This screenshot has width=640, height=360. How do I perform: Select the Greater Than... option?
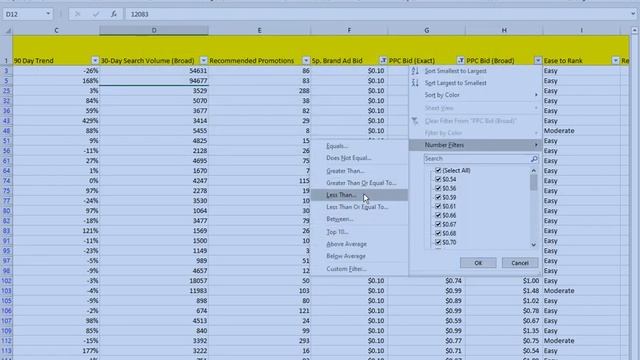(359, 171)
